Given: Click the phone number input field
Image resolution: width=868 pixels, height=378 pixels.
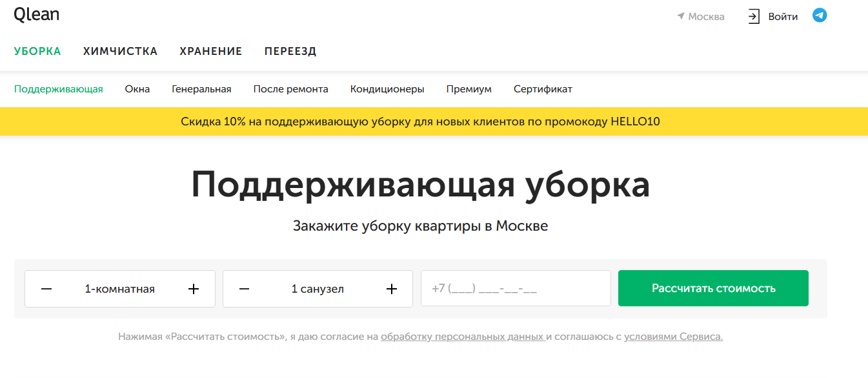Looking at the screenshot, I should pos(515,289).
